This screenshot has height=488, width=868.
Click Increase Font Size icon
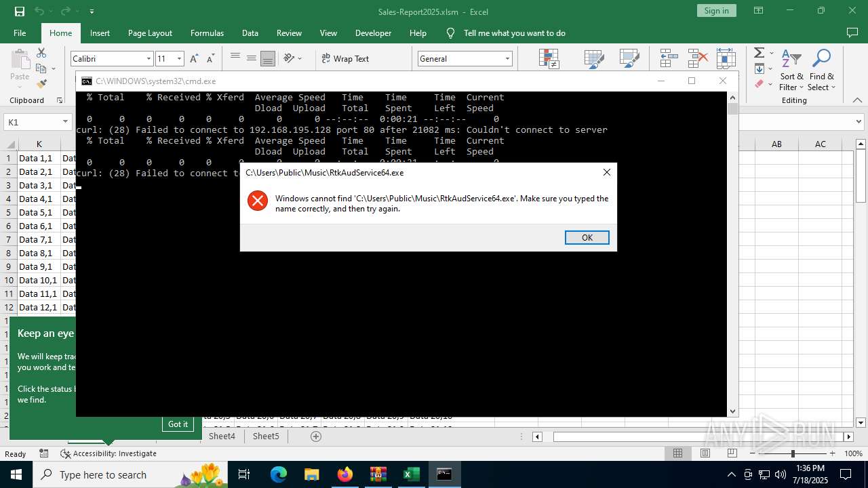point(194,58)
